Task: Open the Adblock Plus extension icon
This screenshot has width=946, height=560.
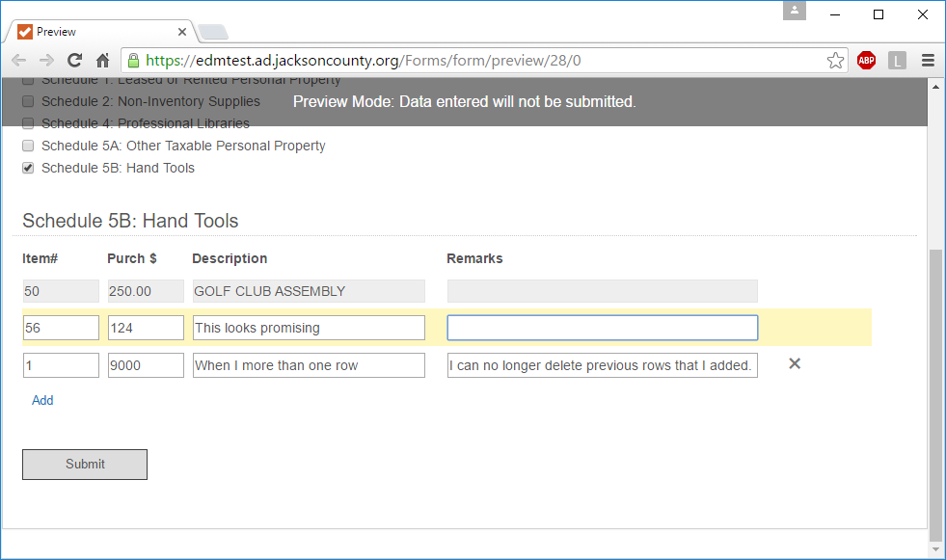Action: (866, 61)
